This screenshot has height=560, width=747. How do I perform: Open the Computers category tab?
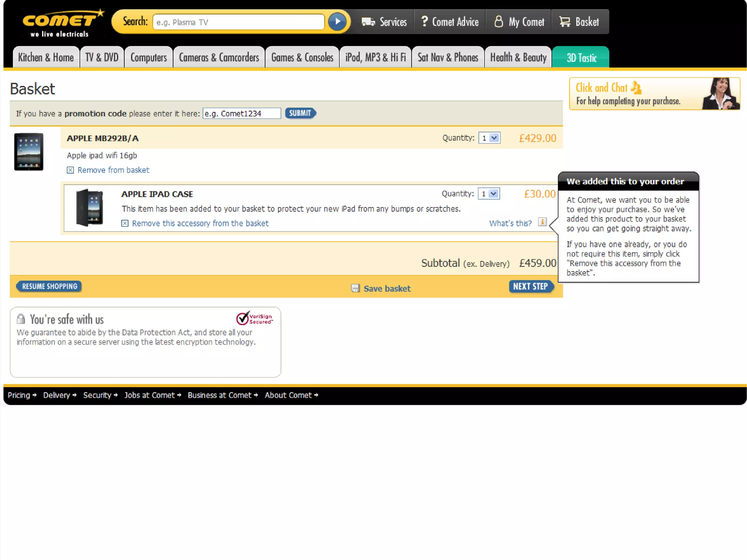[148, 58]
